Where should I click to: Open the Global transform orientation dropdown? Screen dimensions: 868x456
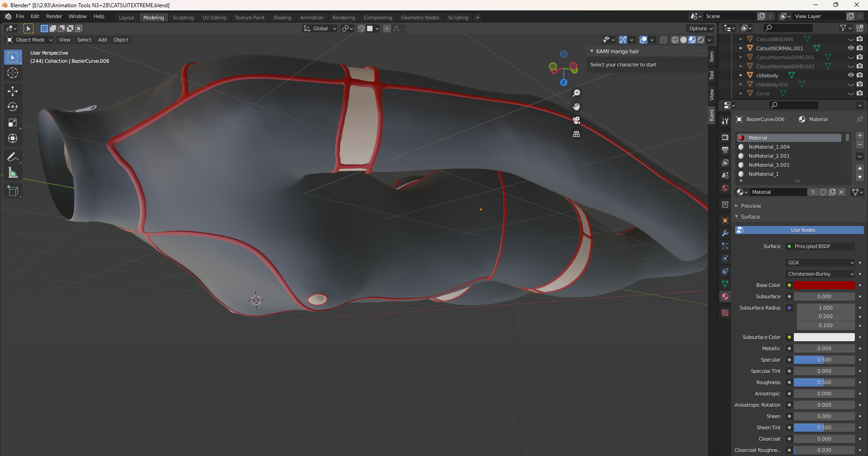click(x=320, y=28)
